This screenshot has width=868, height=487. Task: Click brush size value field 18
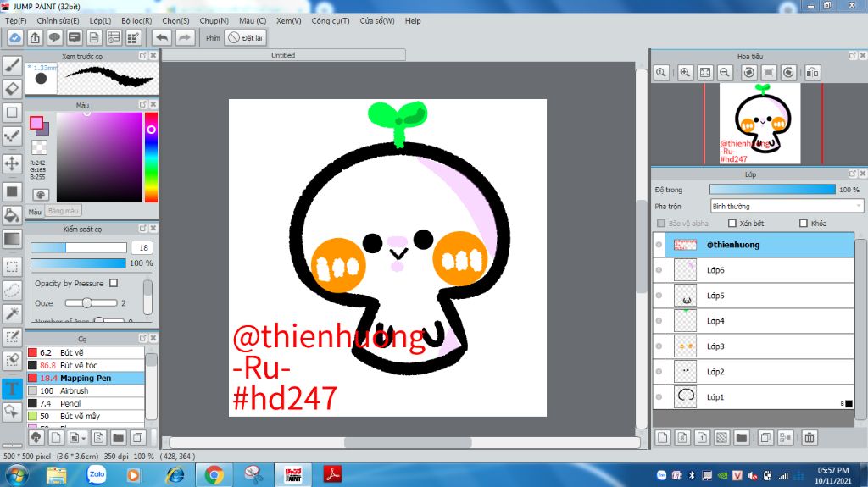[143, 248]
